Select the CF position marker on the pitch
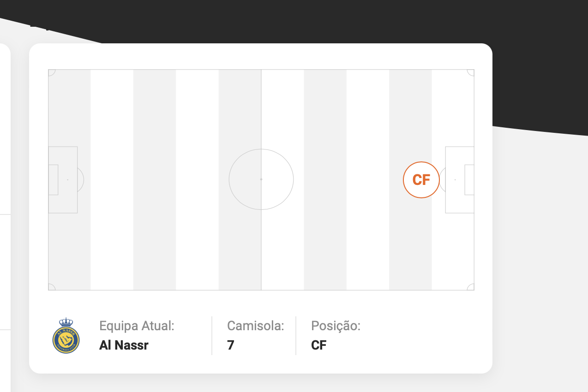This screenshot has height=392, width=588. 421,180
